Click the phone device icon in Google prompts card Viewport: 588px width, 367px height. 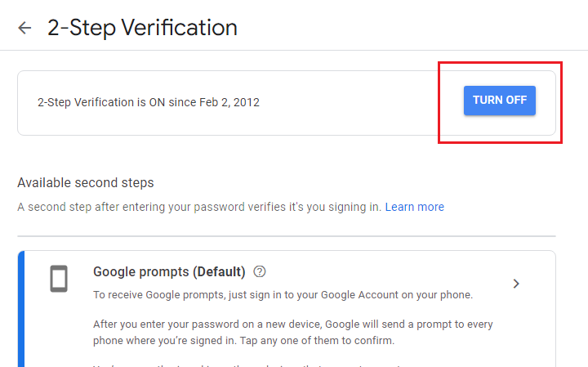tap(59, 279)
